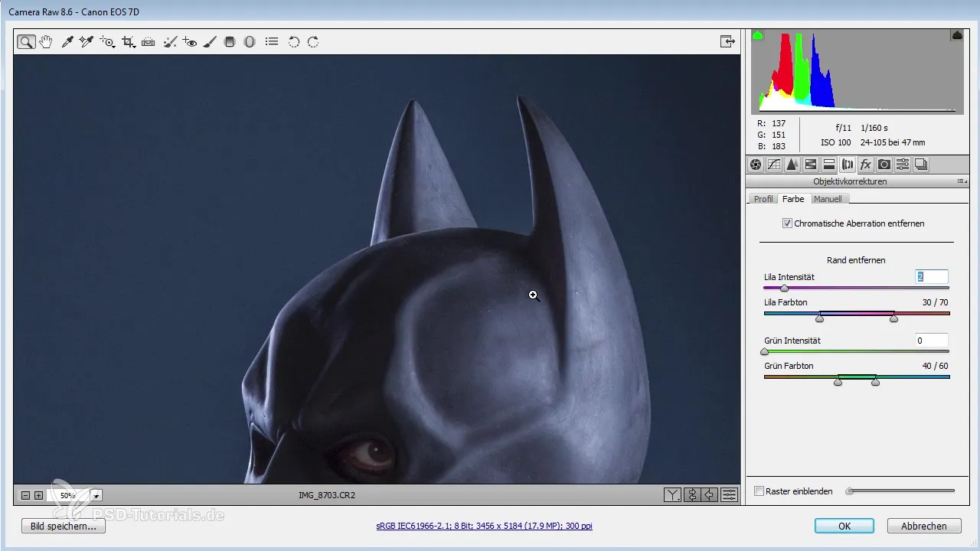The height and width of the screenshot is (551, 980).
Task: Open the Detail sharpening panel
Action: (x=792, y=165)
